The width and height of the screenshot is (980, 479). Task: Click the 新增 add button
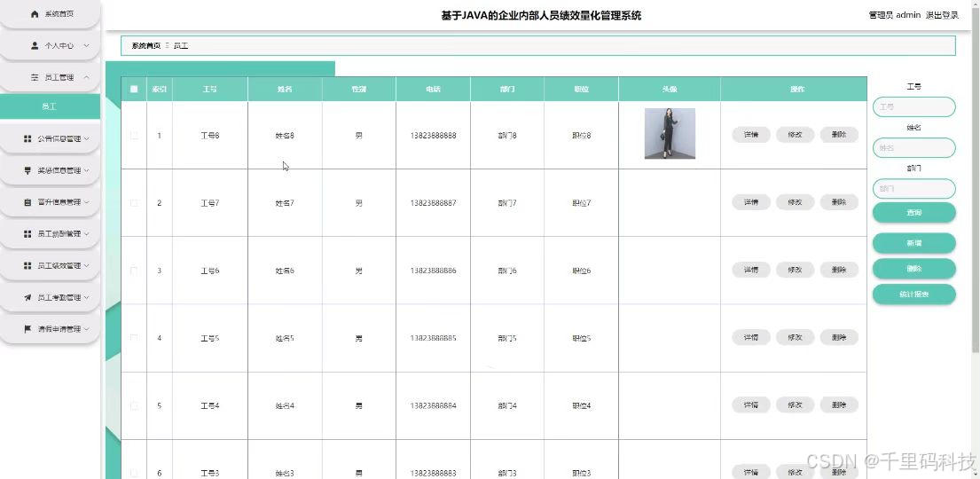click(x=913, y=243)
